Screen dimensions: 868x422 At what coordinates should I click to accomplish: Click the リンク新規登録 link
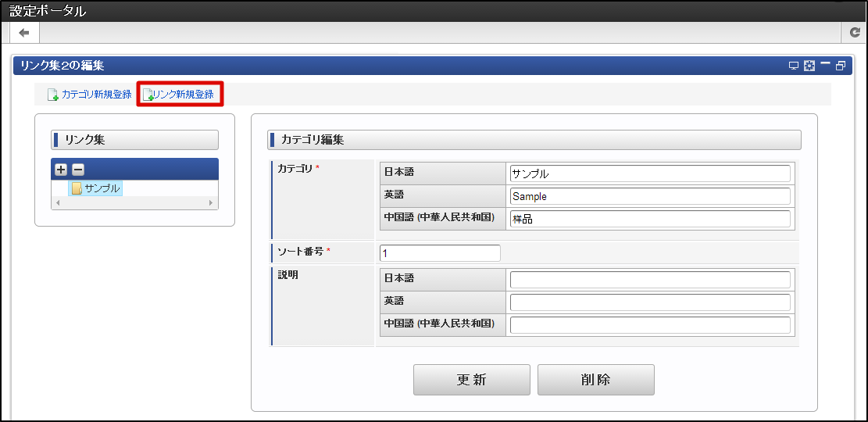click(x=184, y=94)
